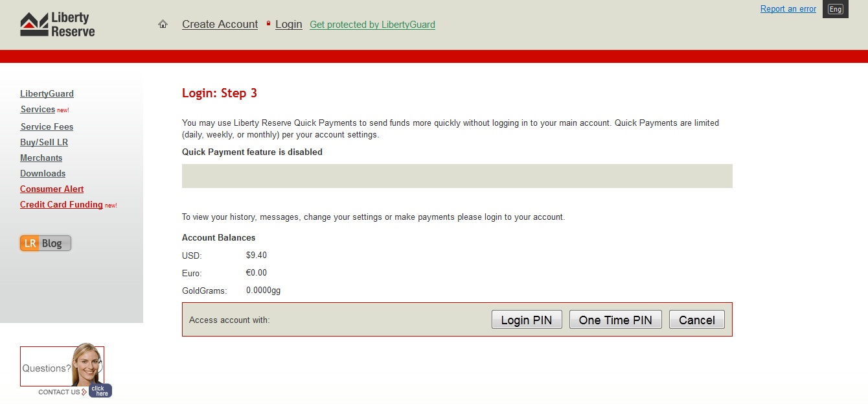
Task: Open the Eng language selector
Action: click(836, 9)
